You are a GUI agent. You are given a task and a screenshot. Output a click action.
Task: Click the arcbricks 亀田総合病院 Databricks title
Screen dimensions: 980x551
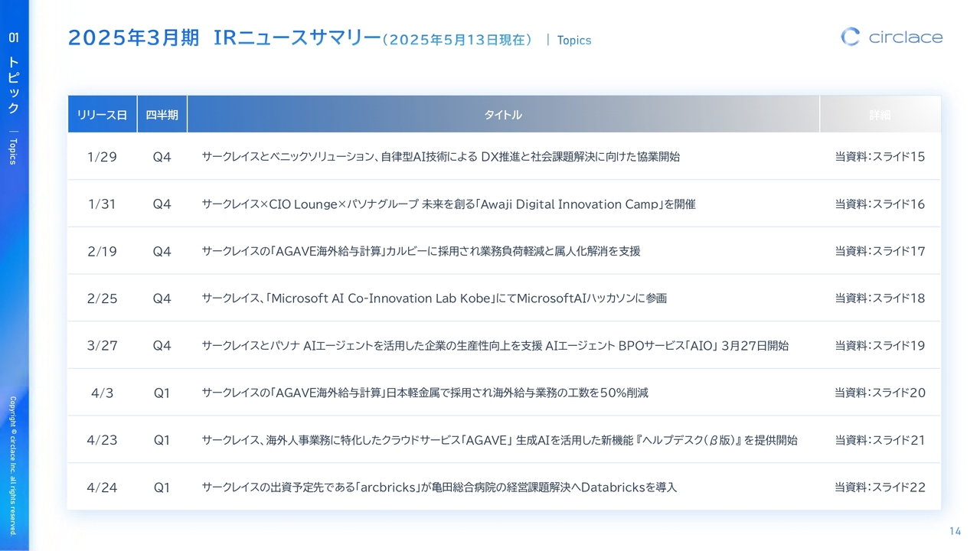[439, 487]
